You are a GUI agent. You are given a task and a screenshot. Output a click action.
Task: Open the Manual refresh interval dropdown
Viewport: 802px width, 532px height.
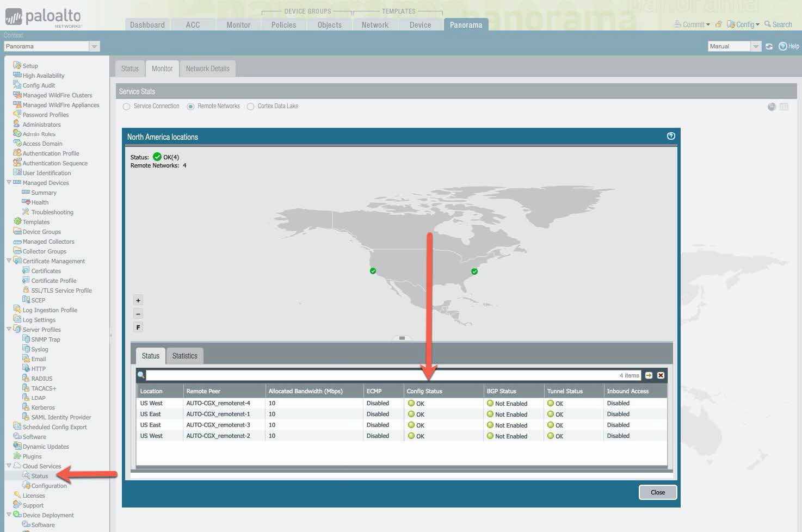[x=755, y=47]
